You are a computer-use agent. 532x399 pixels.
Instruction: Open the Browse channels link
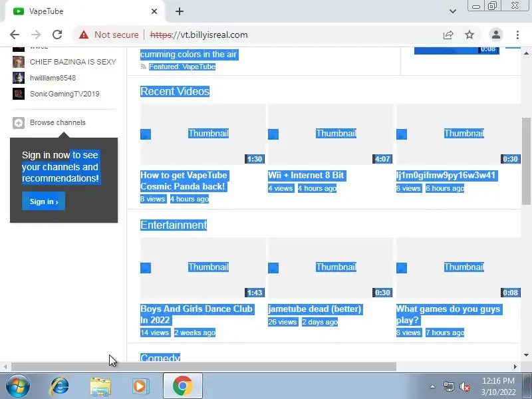point(58,122)
